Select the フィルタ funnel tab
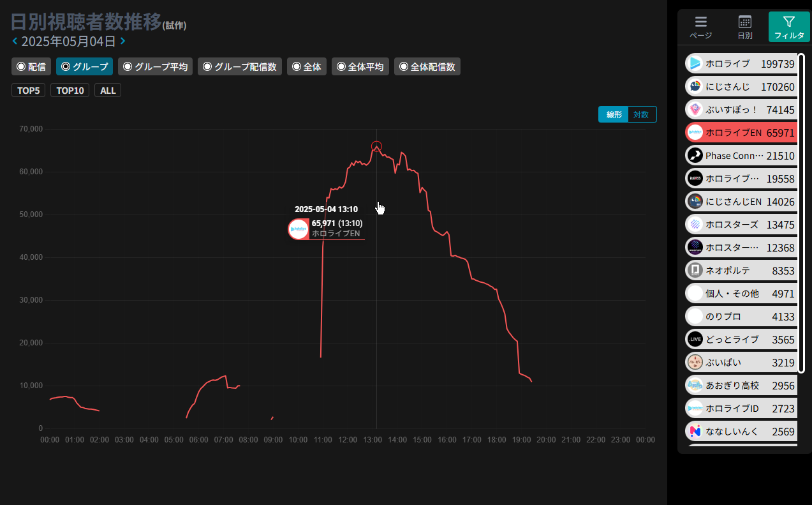The height and width of the screenshot is (505, 812). pyautogui.click(x=789, y=27)
